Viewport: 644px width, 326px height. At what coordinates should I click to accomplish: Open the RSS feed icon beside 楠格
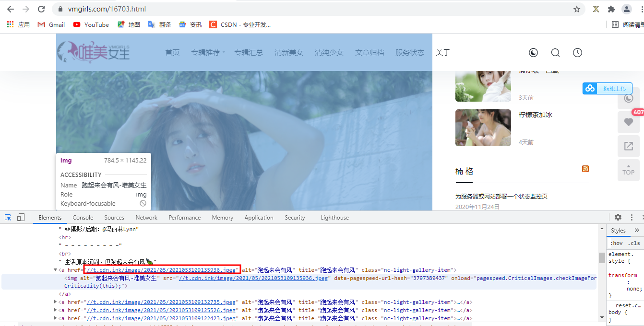[585, 169]
